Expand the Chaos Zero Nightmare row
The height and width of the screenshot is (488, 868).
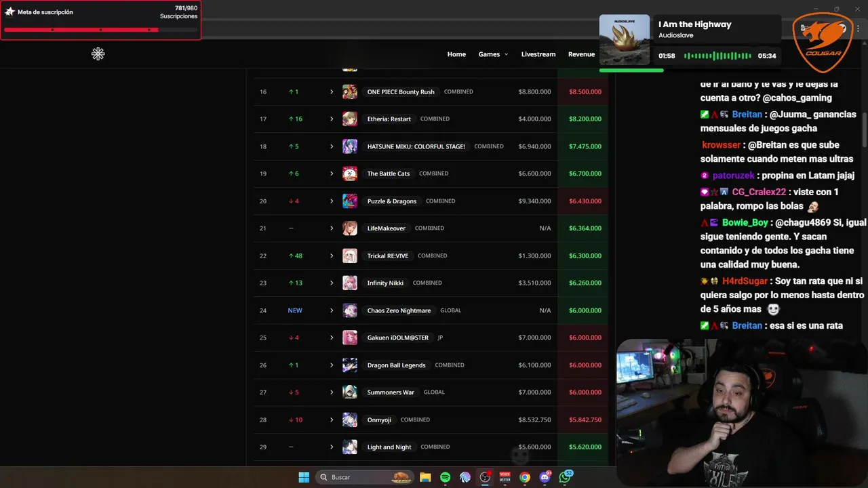332,310
